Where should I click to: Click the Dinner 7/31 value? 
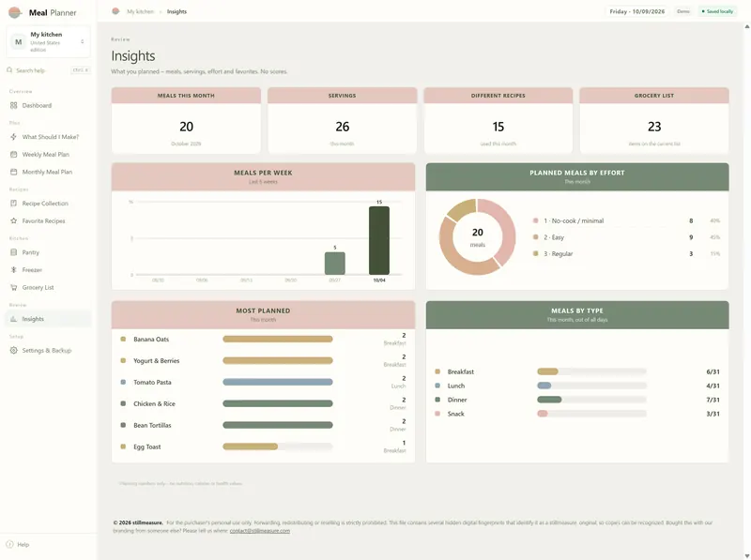pyautogui.click(x=713, y=400)
